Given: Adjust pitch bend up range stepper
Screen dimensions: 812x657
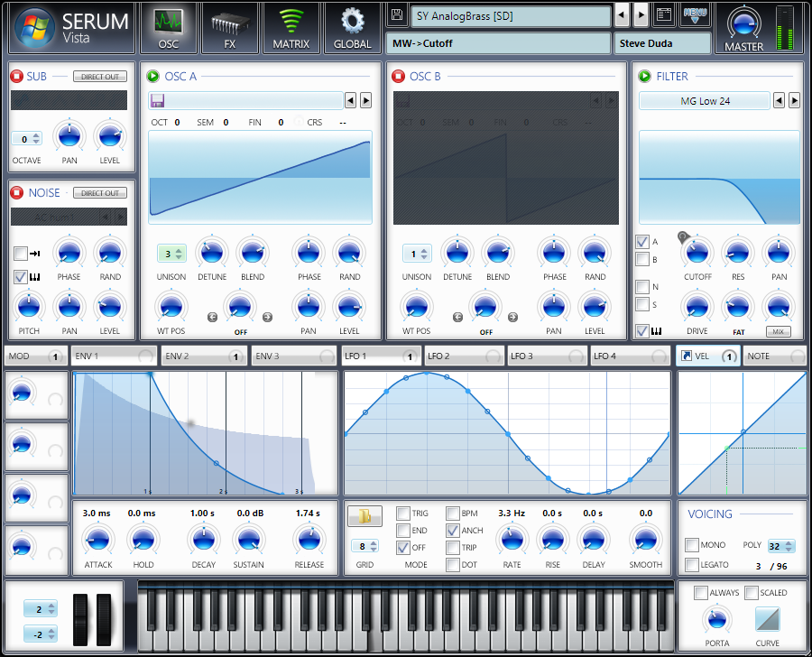Looking at the screenshot, I should coord(41,609).
